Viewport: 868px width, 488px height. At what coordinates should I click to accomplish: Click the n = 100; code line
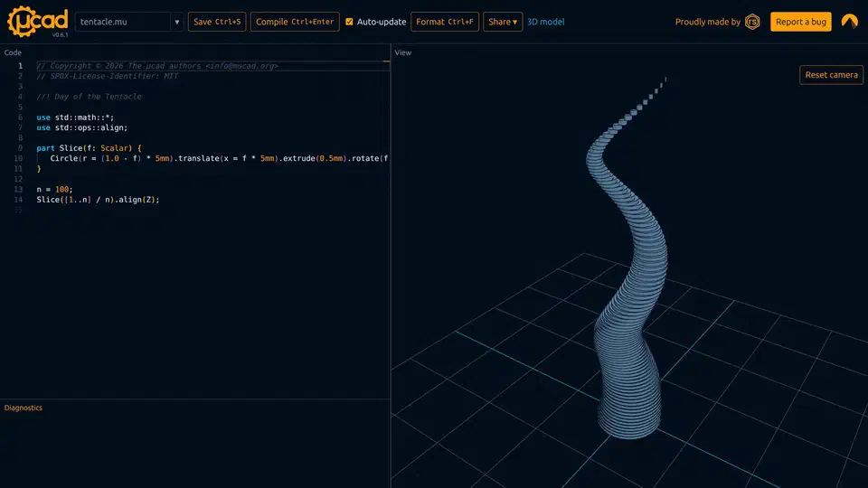click(55, 189)
